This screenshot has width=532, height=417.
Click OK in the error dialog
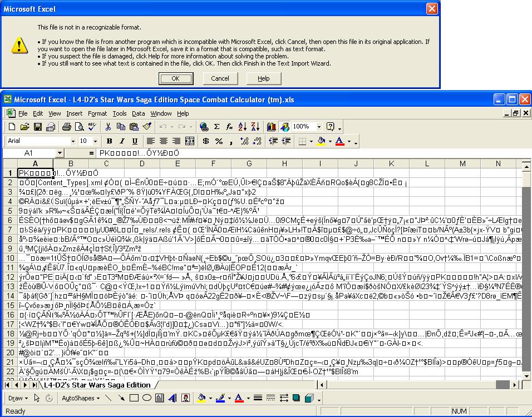[x=176, y=78]
